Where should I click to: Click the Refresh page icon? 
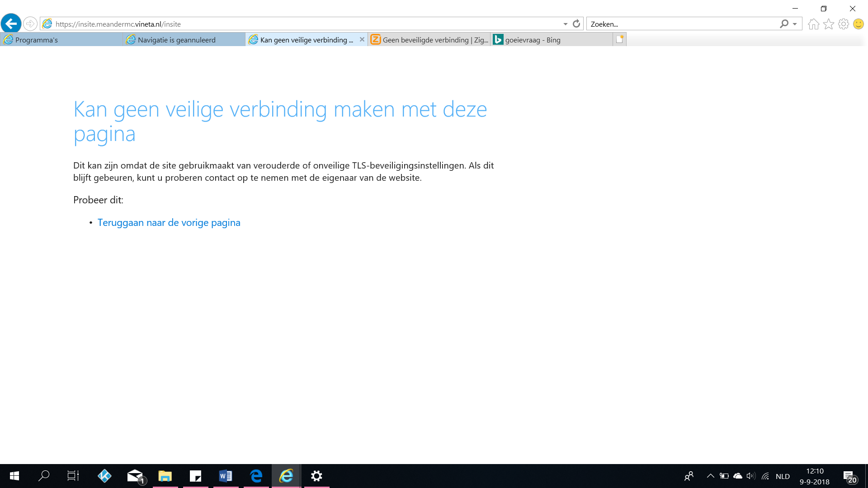point(576,24)
